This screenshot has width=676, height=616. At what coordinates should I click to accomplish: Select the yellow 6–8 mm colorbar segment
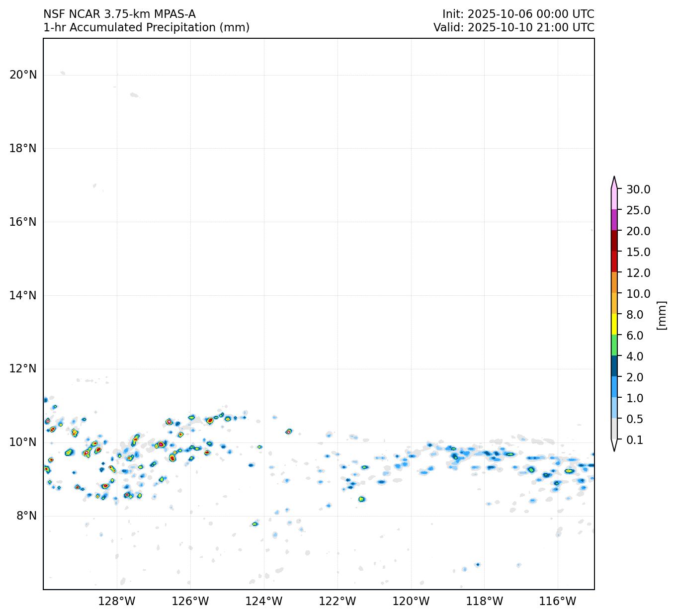click(x=614, y=324)
